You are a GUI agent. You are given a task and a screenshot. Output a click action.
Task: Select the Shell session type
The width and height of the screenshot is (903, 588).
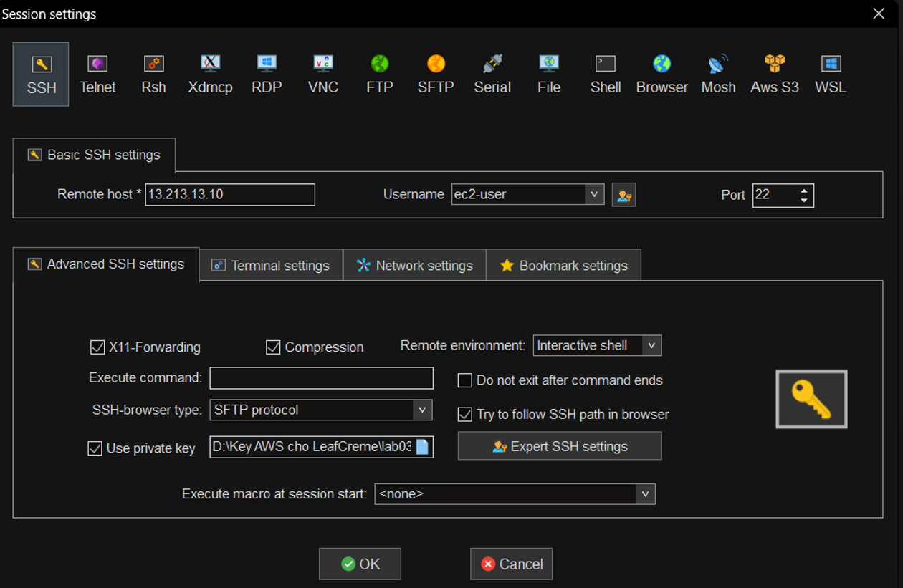tap(606, 74)
